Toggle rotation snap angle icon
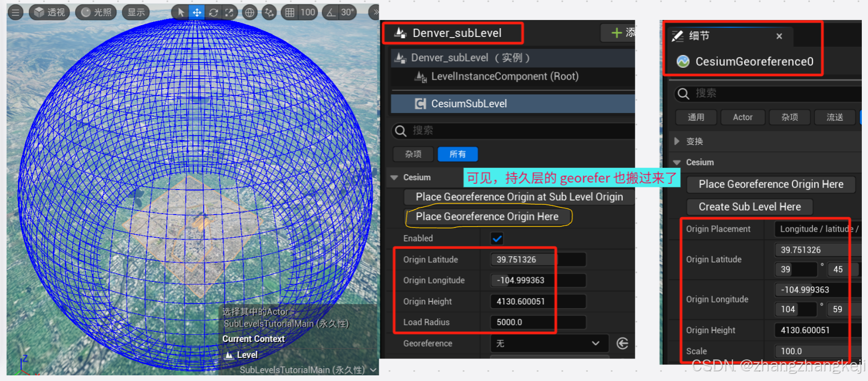Image resolution: width=868 pixels, height=381 pixels. pos(331,12)
